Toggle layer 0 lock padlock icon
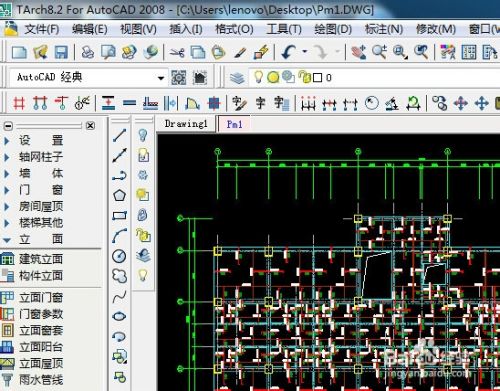This screenshot has width=500, height=391. click(x=305, y=77)
